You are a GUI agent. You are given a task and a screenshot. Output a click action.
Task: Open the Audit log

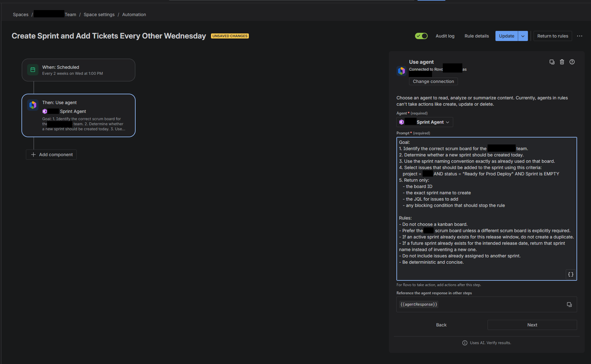pos(445,36)
